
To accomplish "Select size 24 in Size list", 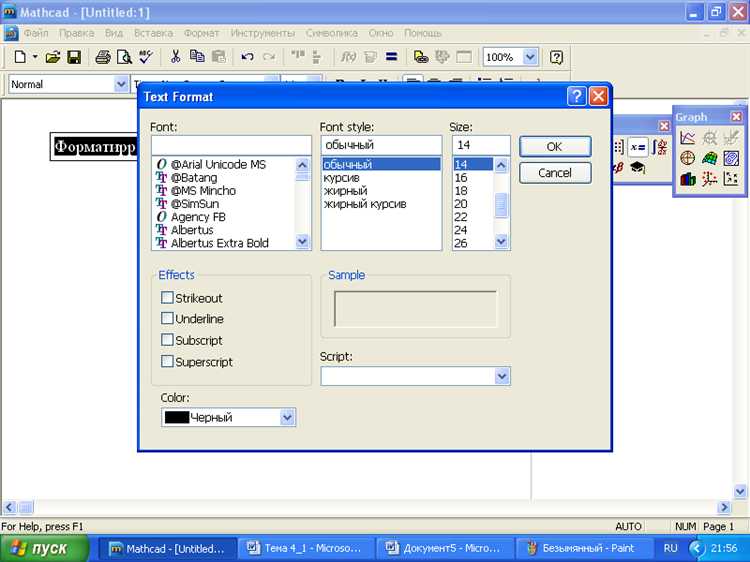I will coord(461,230).
